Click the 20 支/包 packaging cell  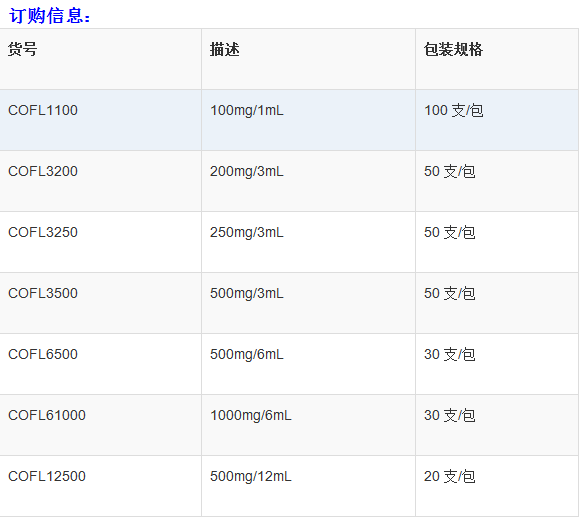pos(497,486)
